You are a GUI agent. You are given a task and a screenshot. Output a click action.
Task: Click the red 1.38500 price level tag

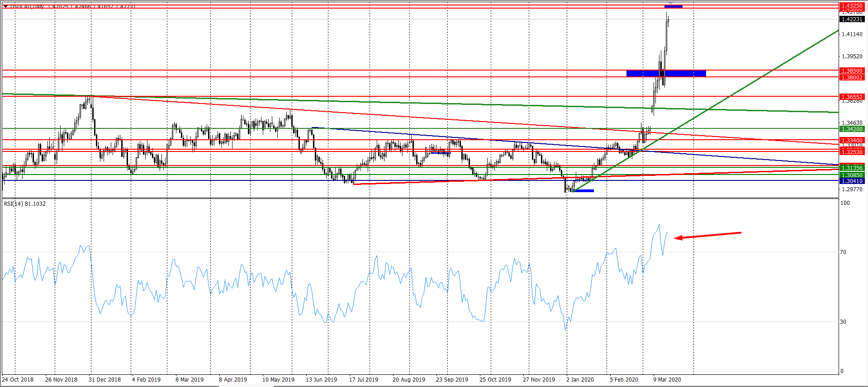pos(852,71)
